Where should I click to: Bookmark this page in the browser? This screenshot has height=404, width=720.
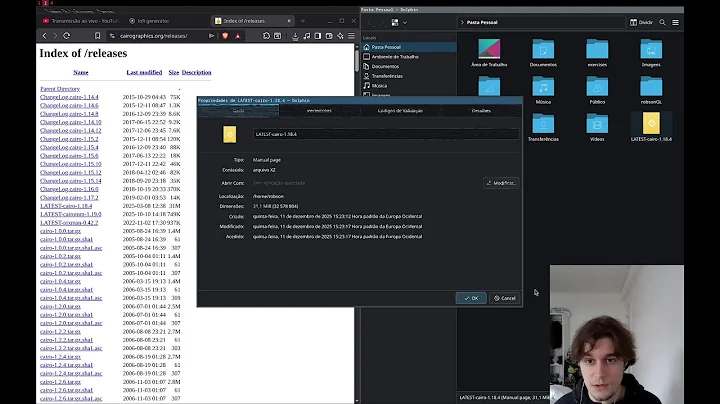click(x=97, y=36)
